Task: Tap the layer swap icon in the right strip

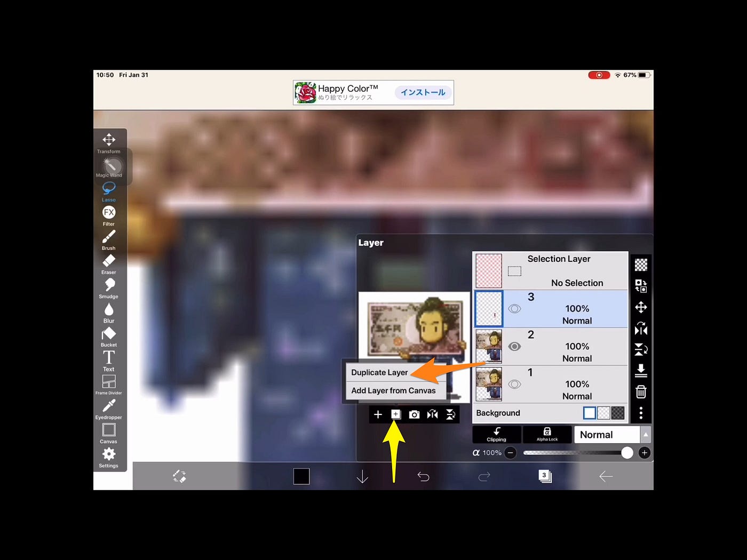Action: (641, 286)
